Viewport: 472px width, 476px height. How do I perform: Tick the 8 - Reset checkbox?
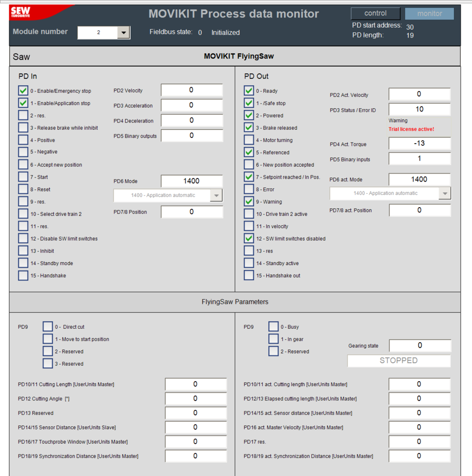(x=23, y=189)
